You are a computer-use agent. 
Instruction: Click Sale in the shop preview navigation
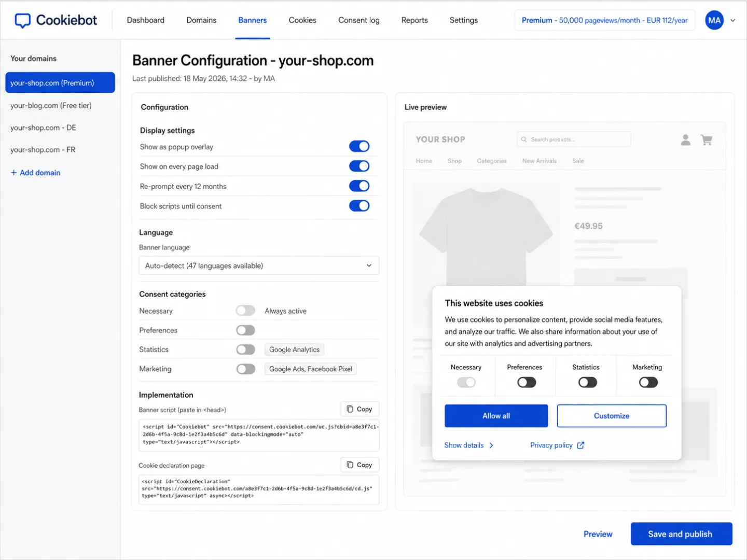click(578, 161)
